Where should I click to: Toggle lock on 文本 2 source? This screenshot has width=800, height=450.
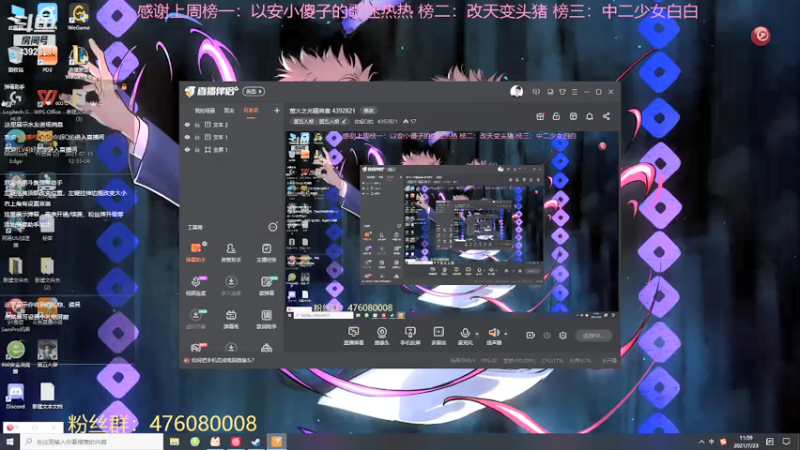point(197,124)
